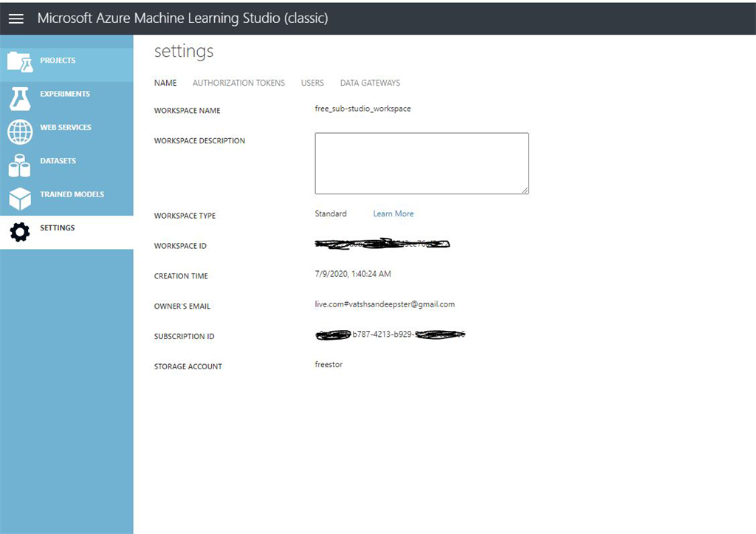Click the Datasets cylinders icon
The width and height of the screenshot is (756, 534).
[x=20, y=165]
